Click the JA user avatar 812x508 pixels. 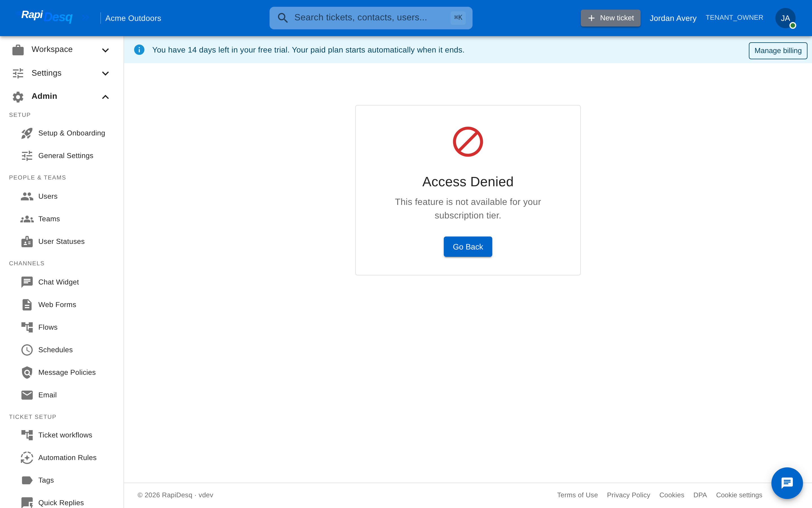pyautogui.click(x=785, y=18)
